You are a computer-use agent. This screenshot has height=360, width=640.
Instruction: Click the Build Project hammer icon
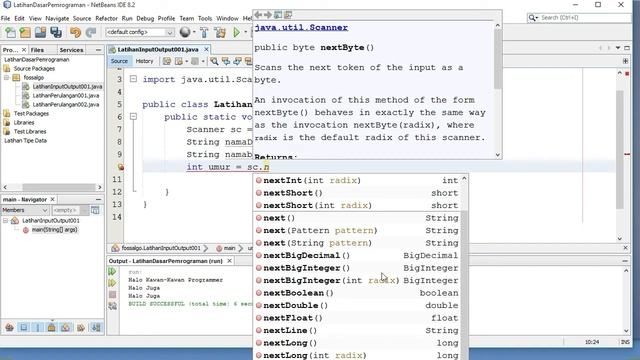[x=204, y=32]
